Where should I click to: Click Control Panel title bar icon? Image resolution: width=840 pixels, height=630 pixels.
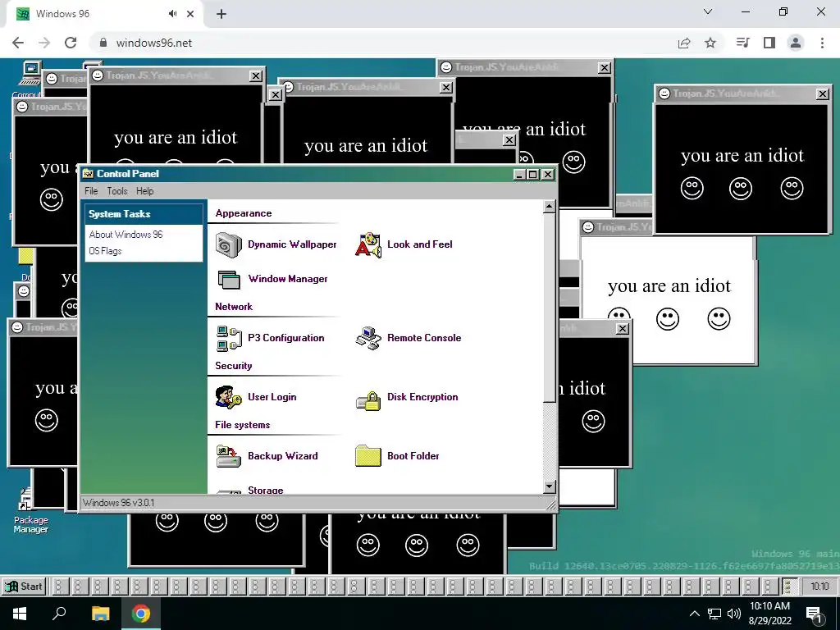(x=89, y=174)
